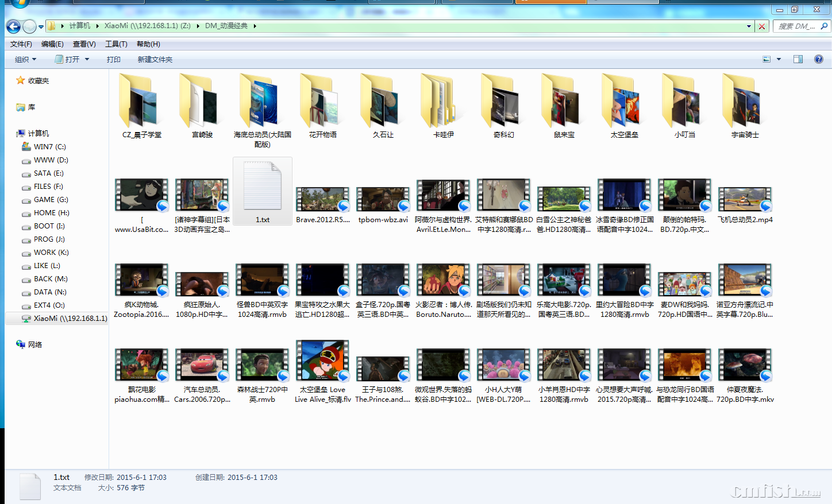Click the 收藏夹 favorites star icon
Image resolution: width=832 pixels, height=504 pixels.
(x=21, y=81)
